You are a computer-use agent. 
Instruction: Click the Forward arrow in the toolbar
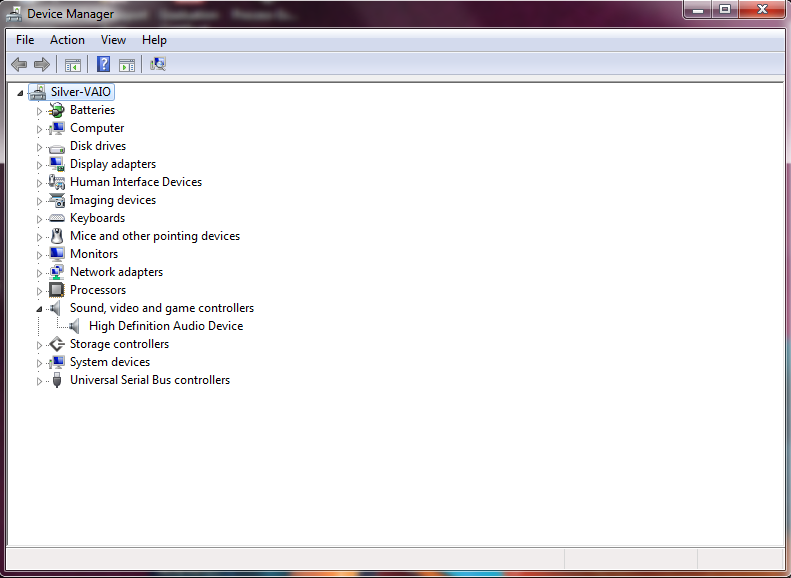click(x=42, y=65)
